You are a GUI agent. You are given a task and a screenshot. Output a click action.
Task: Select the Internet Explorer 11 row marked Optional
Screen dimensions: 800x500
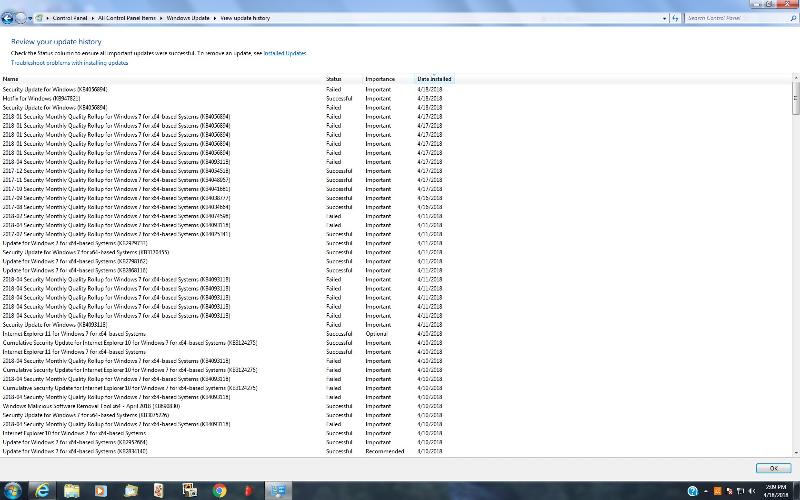222,334
